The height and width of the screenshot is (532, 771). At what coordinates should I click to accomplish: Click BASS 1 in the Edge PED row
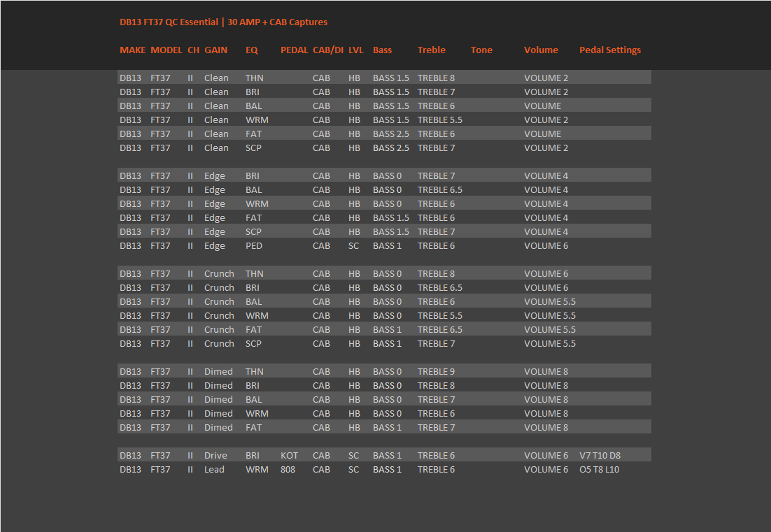[x=387, y=245]
